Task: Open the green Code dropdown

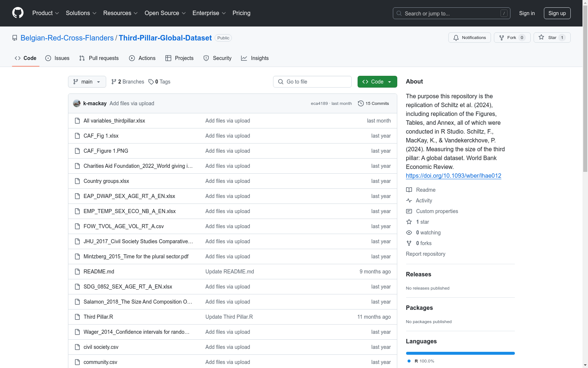Action: (x=377, y=82)
